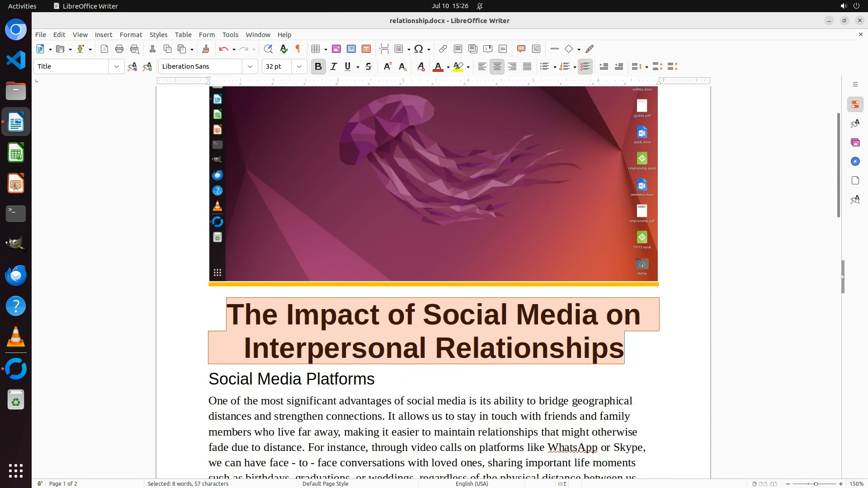Screen dimensions: 868x488
Task: Insert an image via toolbar icon
Action: [336, 49]
